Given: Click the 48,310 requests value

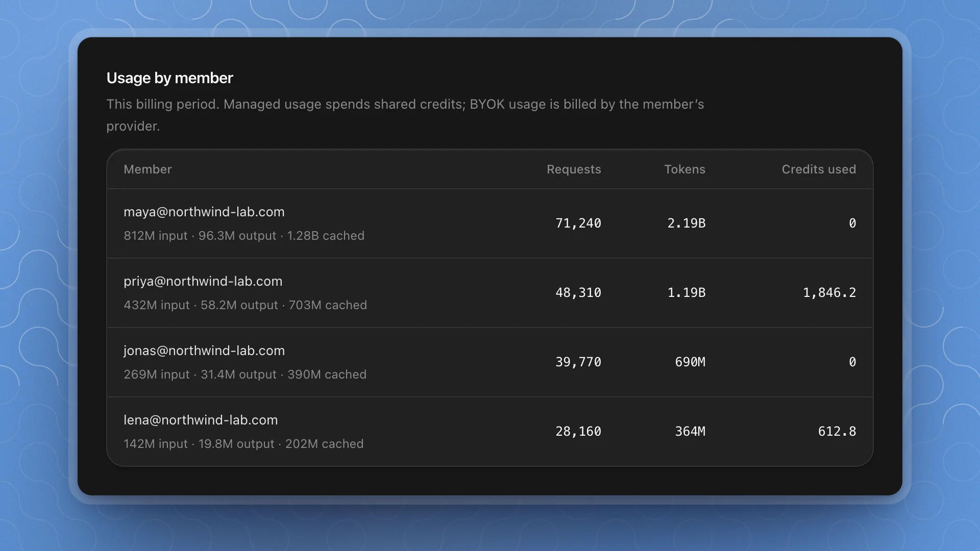Looking at the screenshot, I should 578,293.
